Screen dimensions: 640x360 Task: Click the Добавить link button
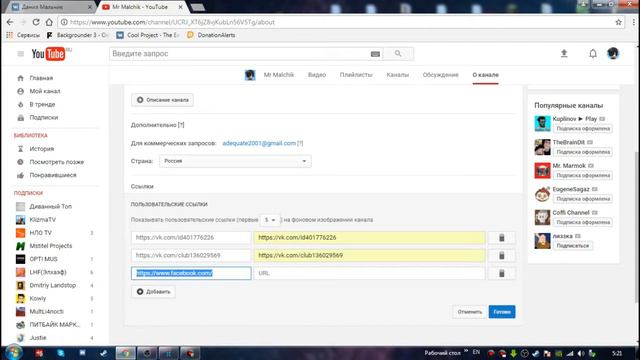[x=153, y=292]
